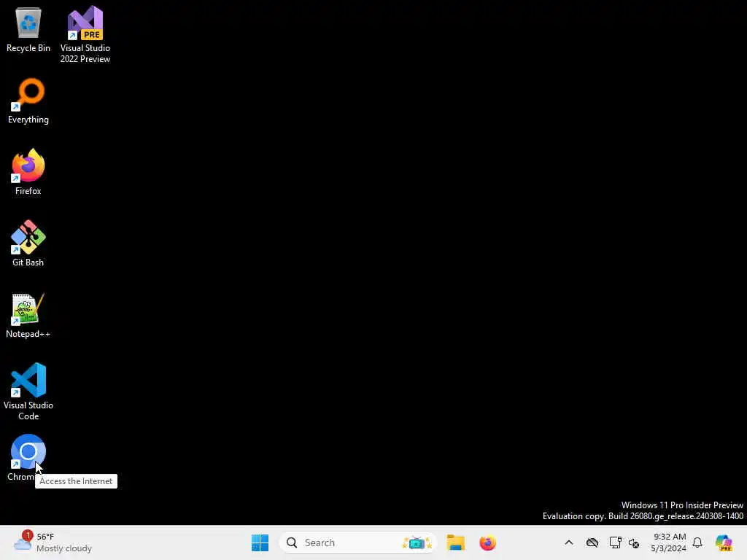Show hidden system tray icons chevron
The height and width of the screenshot is (560, 747).
point(569,542)
